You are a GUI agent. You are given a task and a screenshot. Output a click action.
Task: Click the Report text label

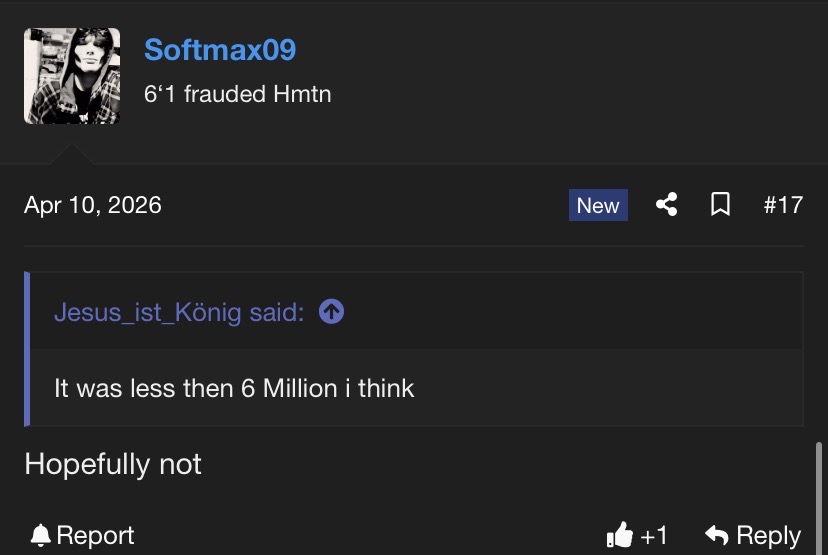click(96, 536)
